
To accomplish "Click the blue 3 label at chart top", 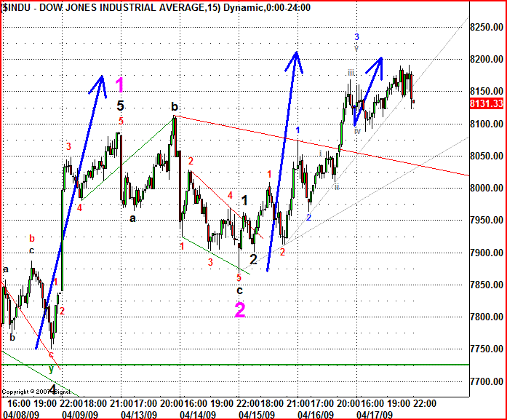I will pos(356,36).
